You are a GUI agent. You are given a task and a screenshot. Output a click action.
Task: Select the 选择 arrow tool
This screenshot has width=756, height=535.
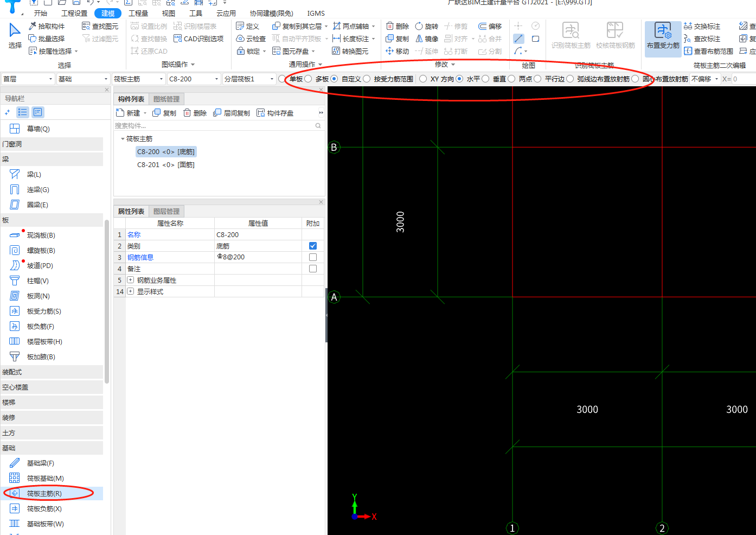tap(15, 36)
